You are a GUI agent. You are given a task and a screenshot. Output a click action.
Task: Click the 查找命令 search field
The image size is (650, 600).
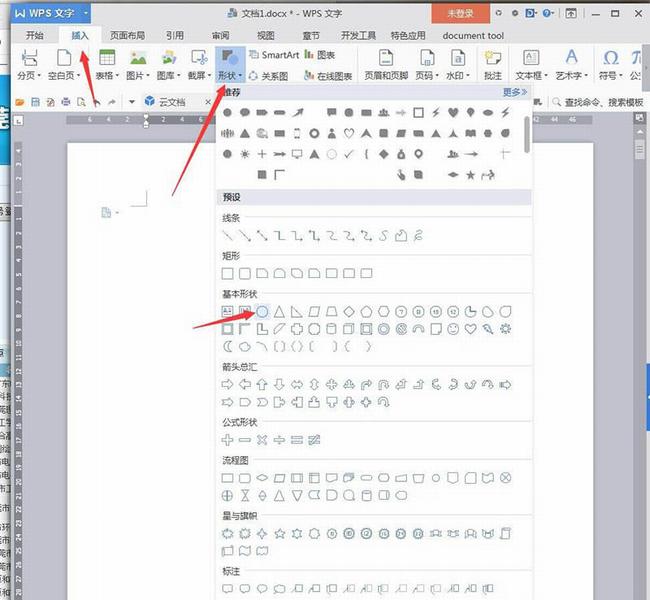click(x=599, y=102)
